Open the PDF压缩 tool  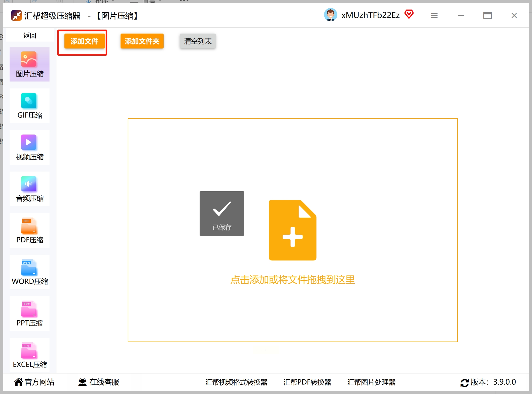click(29, 230)
